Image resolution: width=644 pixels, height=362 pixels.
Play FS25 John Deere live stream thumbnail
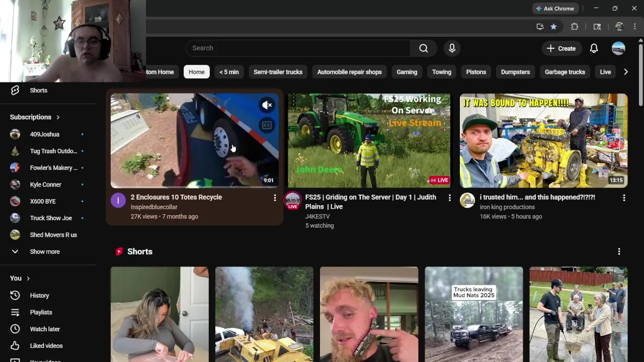pos(369,141)
